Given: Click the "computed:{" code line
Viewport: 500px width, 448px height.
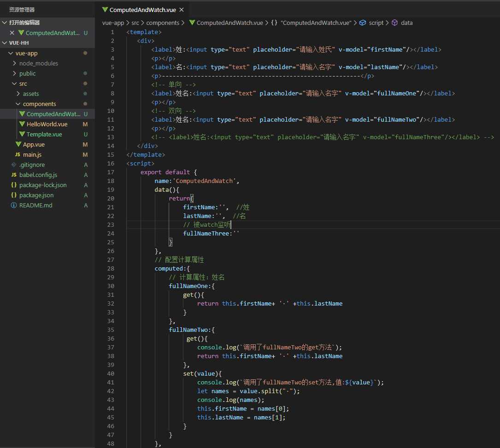Looking at the screenshot, I should pos(172,269).
